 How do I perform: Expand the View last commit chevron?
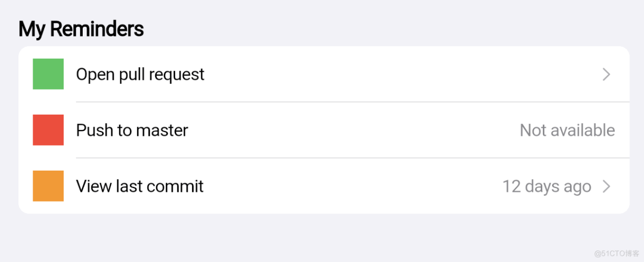tap(606, 186)
